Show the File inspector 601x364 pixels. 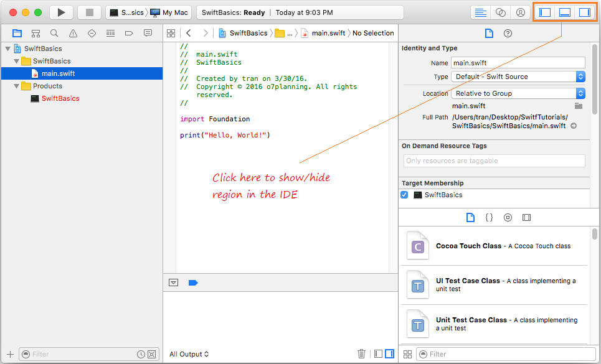(x=489, y=34)
